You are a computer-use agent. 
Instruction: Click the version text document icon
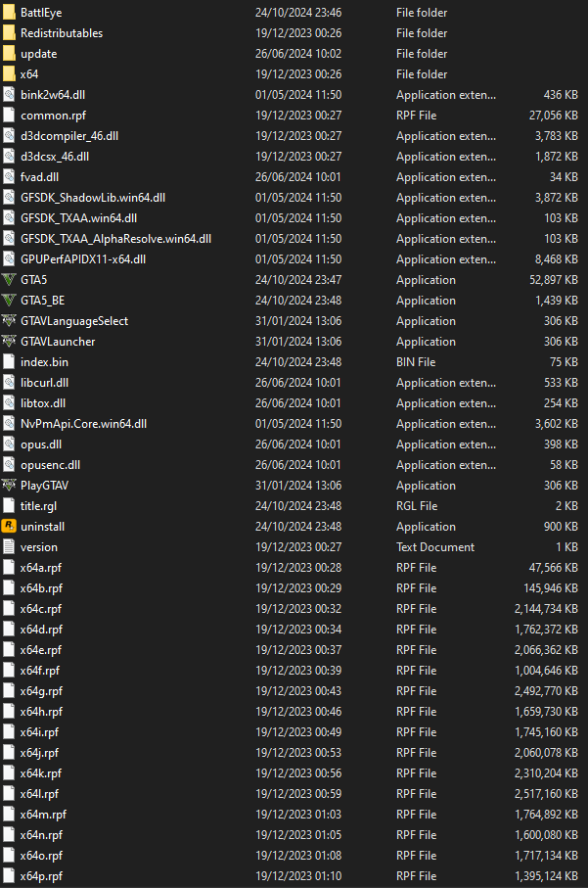[x=9, y=547]
